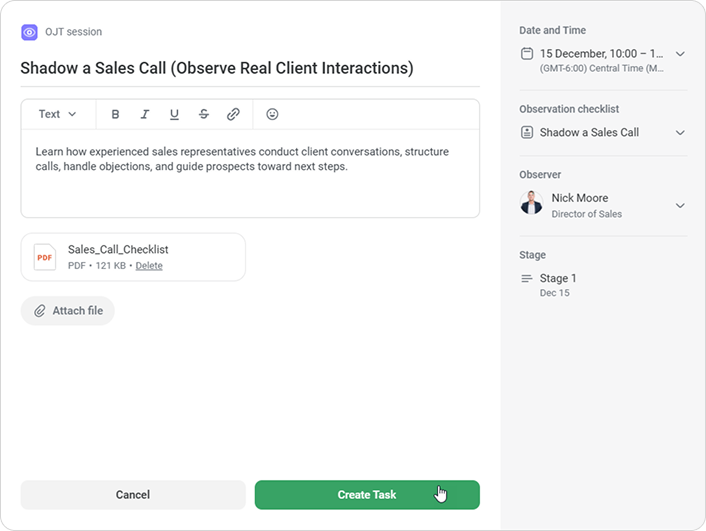Toggle bold formatting
Screen dimensions: 706x531
(x=115, y=115)
